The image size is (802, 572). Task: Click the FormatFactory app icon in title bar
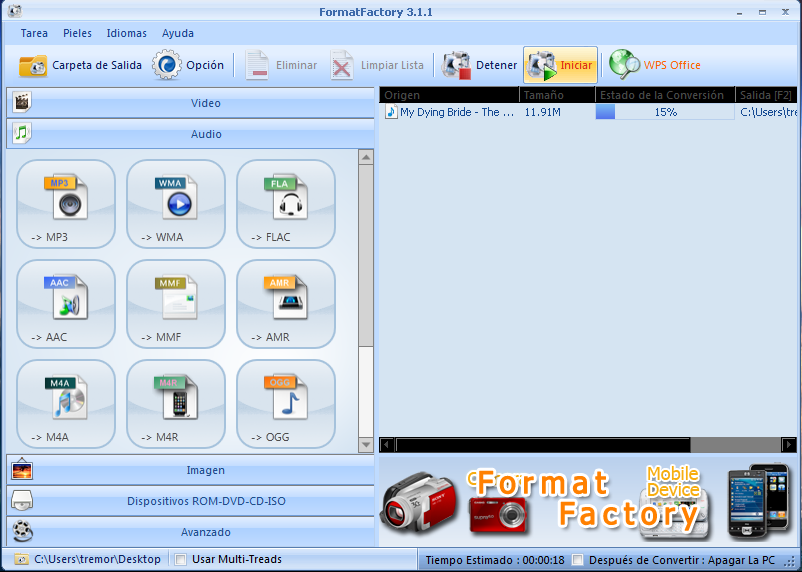[x=15, y=11]
